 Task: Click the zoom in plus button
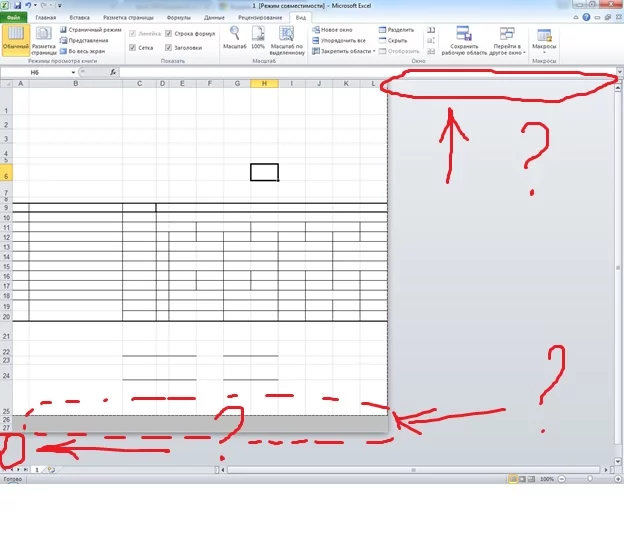[618, 479]
